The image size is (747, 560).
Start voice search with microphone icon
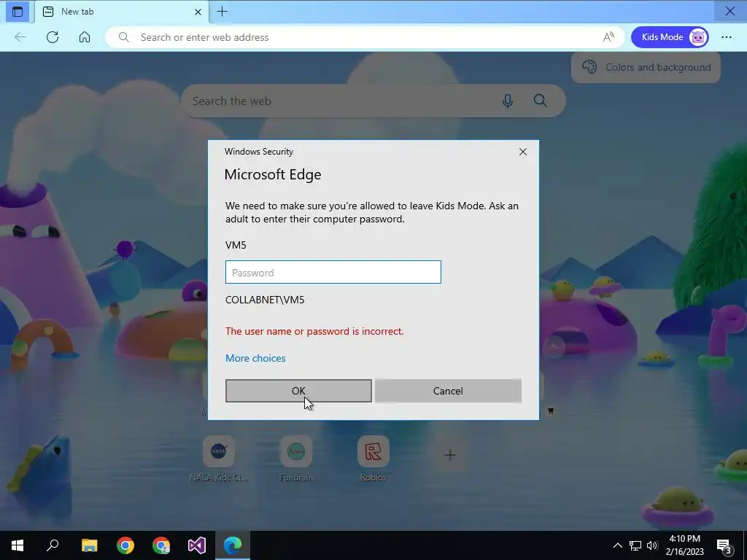pos(508,101)
